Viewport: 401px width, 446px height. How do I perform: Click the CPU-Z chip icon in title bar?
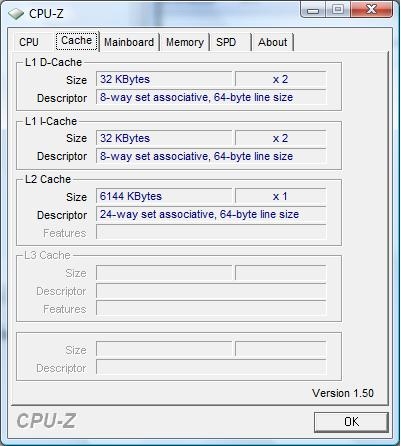pyautogui.click(x=16, y=14)
